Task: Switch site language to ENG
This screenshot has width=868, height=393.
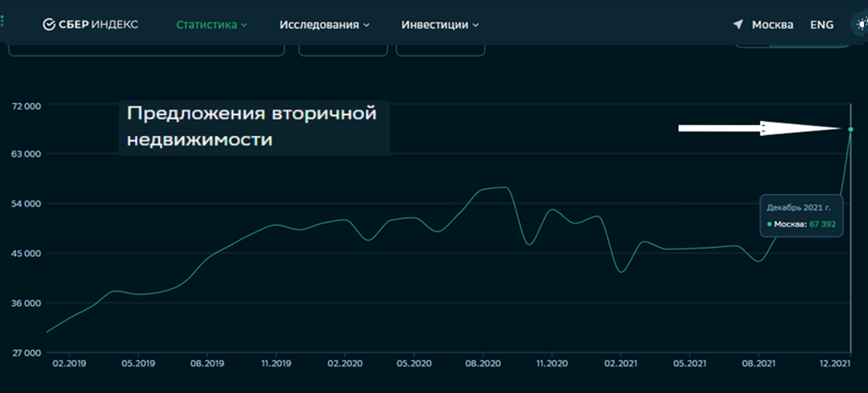Action: [x=822, y=25]
